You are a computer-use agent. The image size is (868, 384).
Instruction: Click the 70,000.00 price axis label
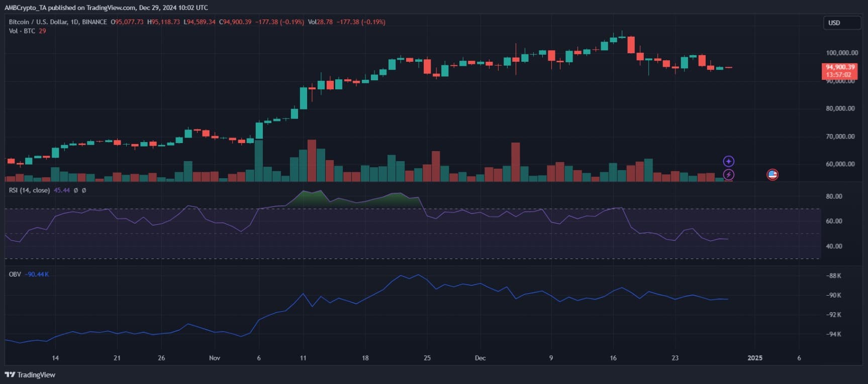[x=840, y=137]
